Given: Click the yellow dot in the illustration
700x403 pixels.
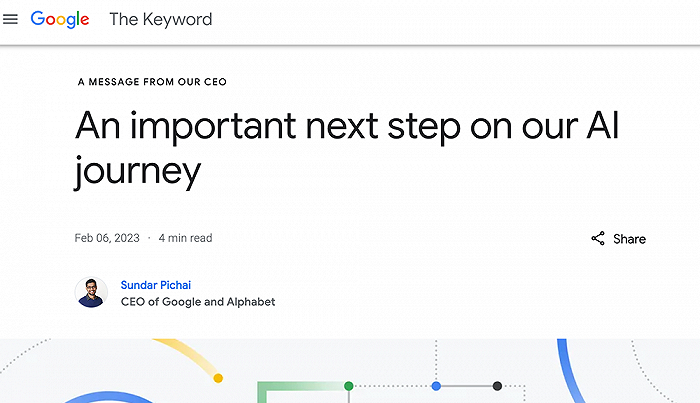Looking at the screenshot, I should pos(218,378).
